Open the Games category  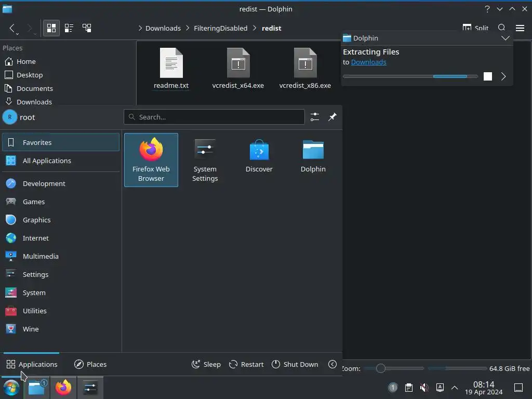tap(61, 202)
